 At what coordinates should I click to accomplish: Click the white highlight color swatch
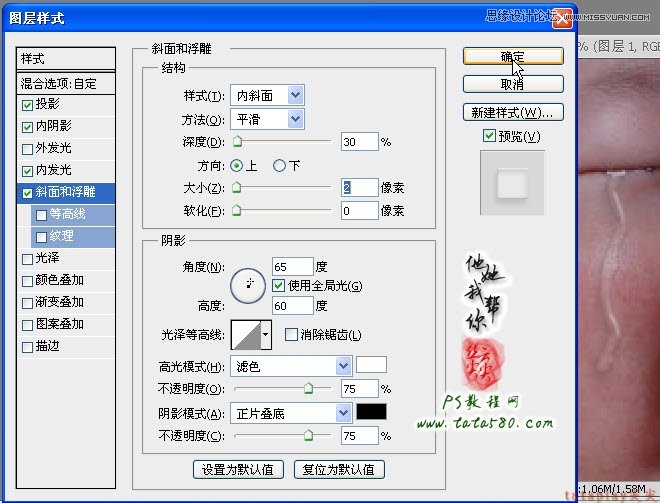[x=371, y=365]
